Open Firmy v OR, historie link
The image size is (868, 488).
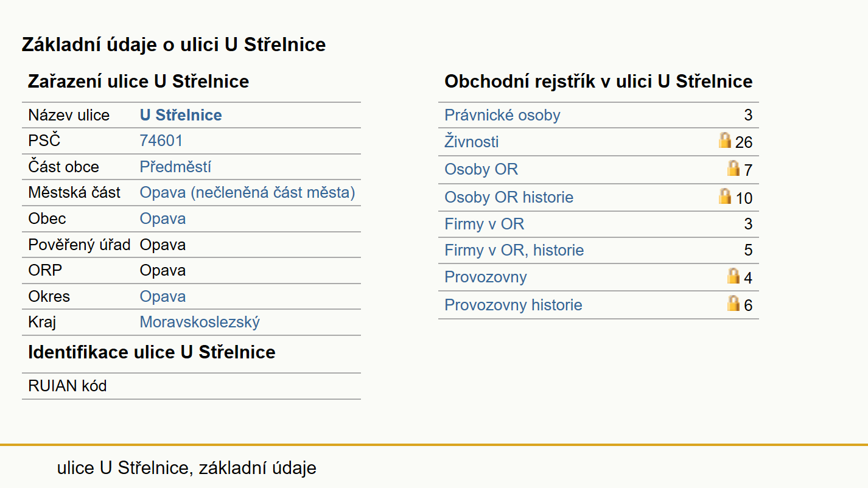point(514,250)
